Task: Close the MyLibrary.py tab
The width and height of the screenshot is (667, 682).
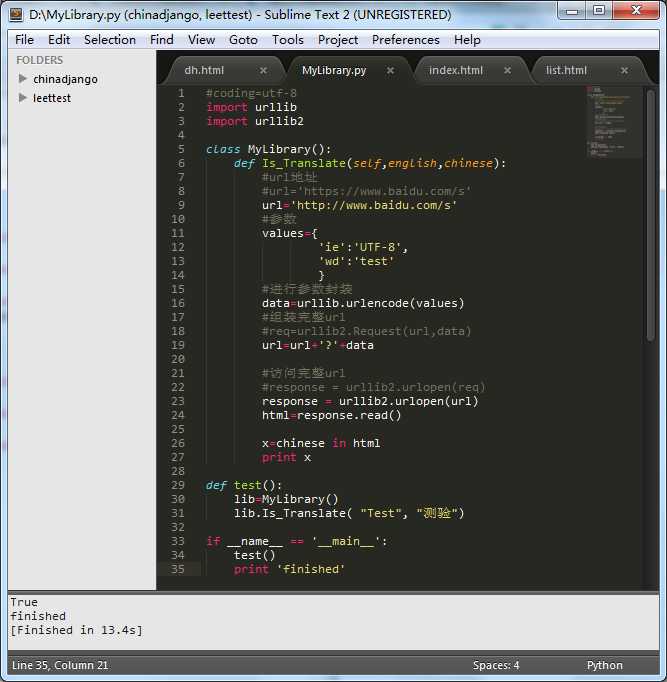Action: [390, 70]
